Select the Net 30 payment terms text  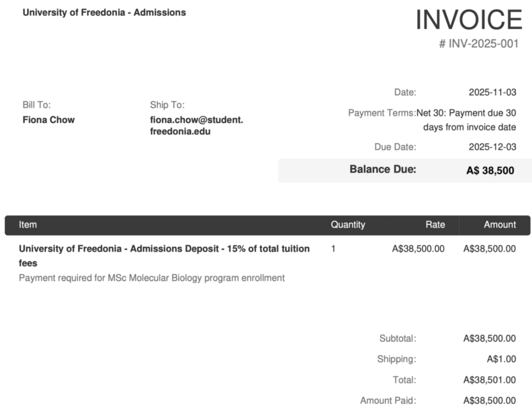click(467, 120)
